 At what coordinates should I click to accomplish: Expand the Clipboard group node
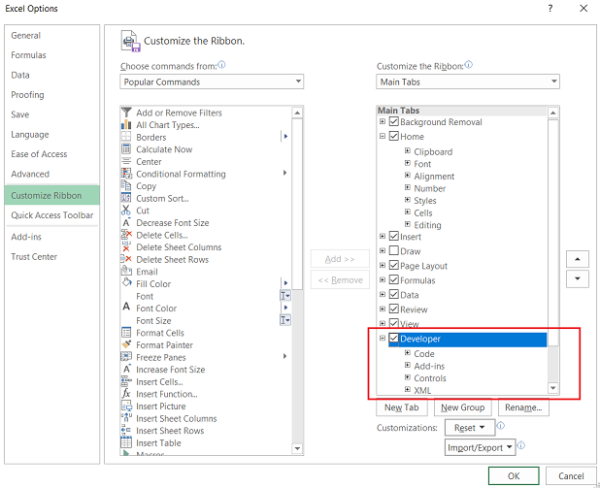click(x=408, y=151)
